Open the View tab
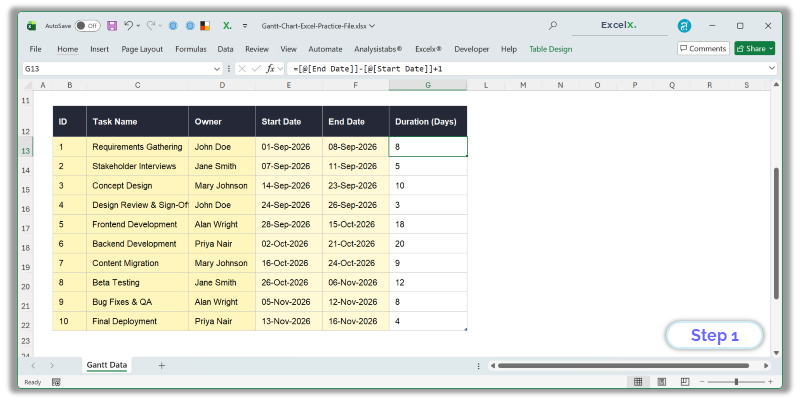The height and width of the screenshot is (400, 800). (288, 49)
